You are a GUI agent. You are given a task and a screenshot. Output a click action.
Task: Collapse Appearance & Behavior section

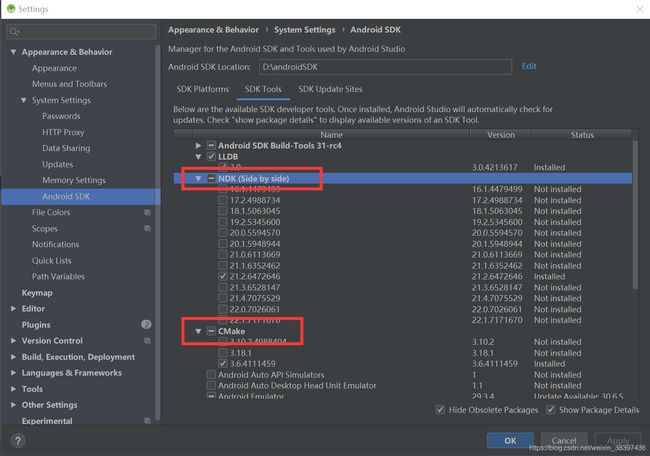coord(13,52)
